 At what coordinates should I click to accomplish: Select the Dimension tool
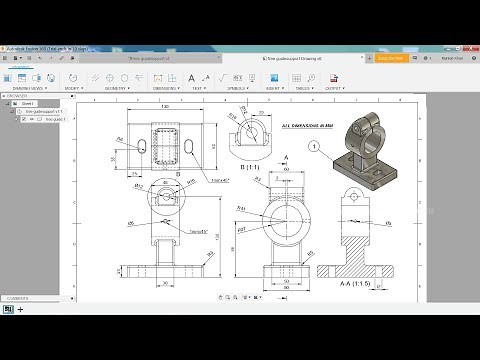click(158, 78)
